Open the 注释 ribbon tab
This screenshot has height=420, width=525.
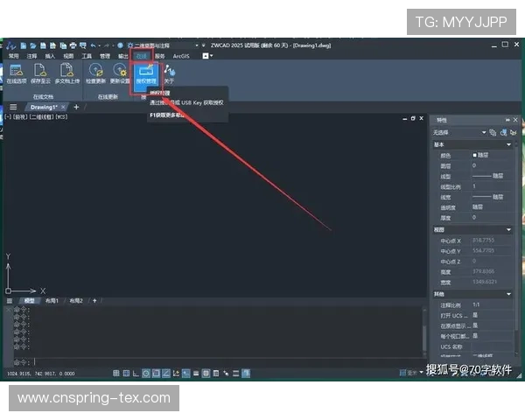[x=31, y=56]
